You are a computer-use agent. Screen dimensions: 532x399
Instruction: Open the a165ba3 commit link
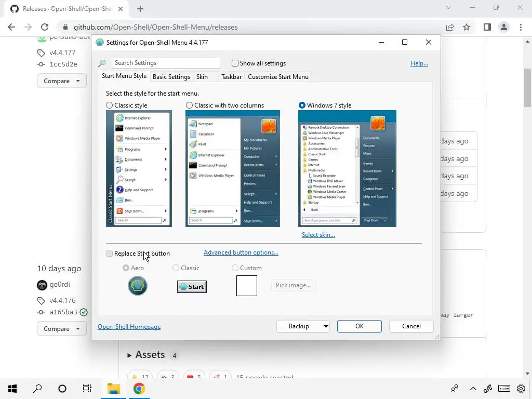[x=63, y=312]
